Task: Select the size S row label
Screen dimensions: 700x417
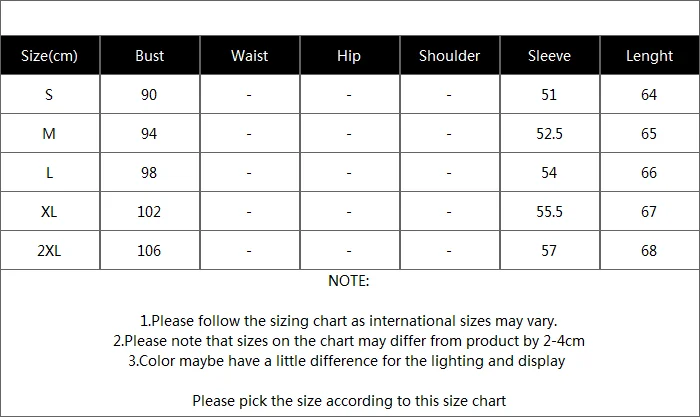Action: (50, 94)
